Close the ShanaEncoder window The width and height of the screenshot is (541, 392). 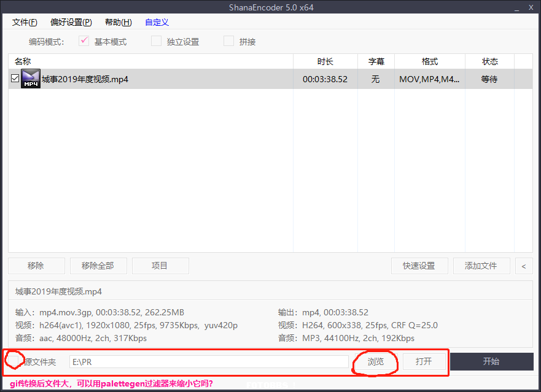[x=531, y=7]
